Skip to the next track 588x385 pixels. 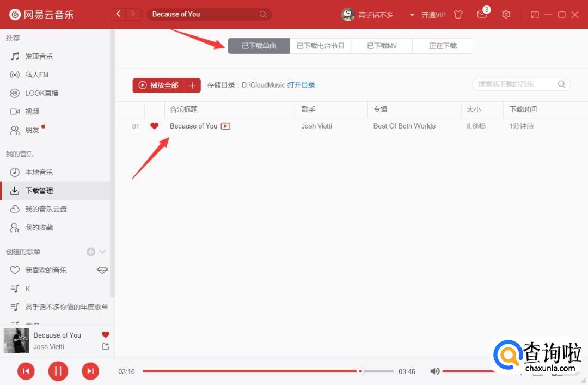(x=90, y=371)
